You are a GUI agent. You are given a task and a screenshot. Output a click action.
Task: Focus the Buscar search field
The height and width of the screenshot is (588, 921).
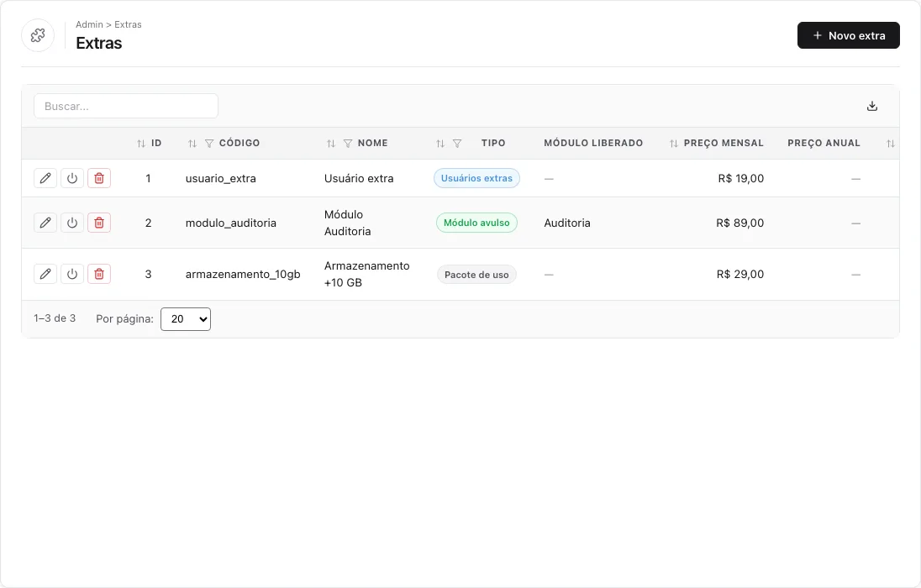tap(126, 106)
